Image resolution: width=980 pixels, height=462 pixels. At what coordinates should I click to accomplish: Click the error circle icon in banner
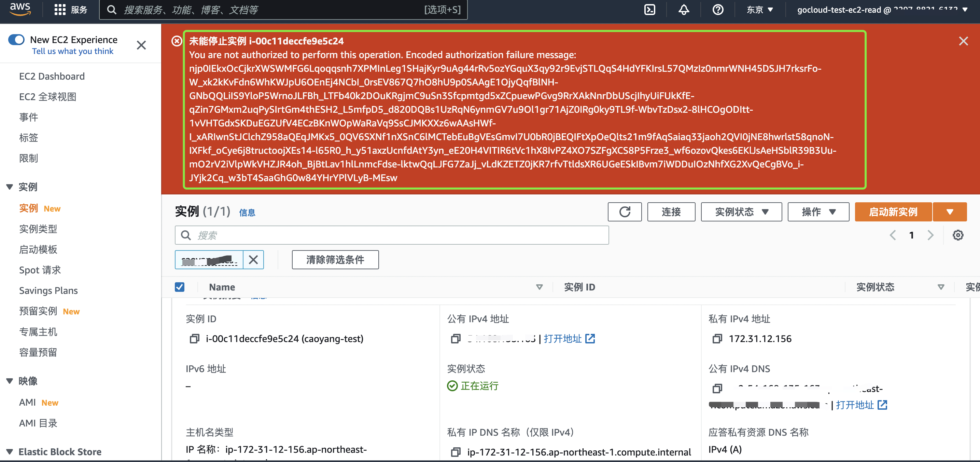[177, 41]
